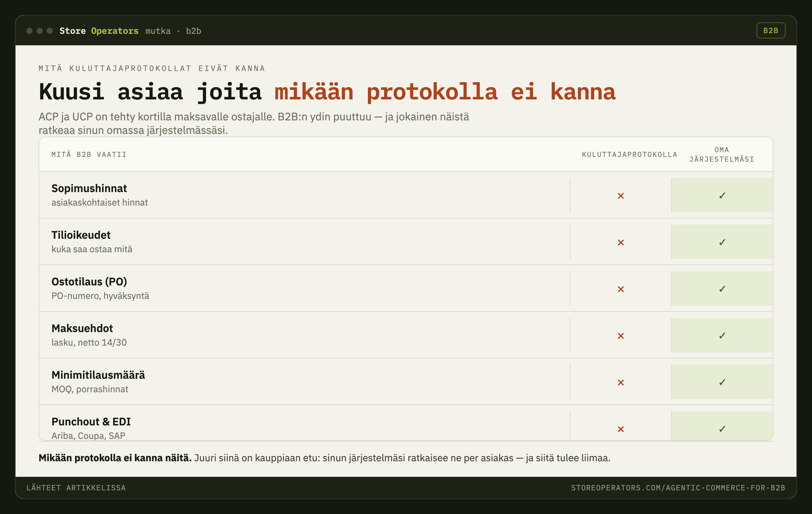This screenshot has width=812, height=514.
Task: Select the 'Tilioikeudet' row title
Action: click(x=81, y=235)
